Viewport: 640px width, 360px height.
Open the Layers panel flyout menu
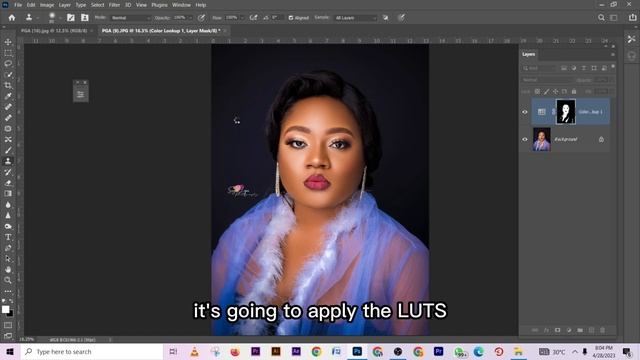[613, 54]
